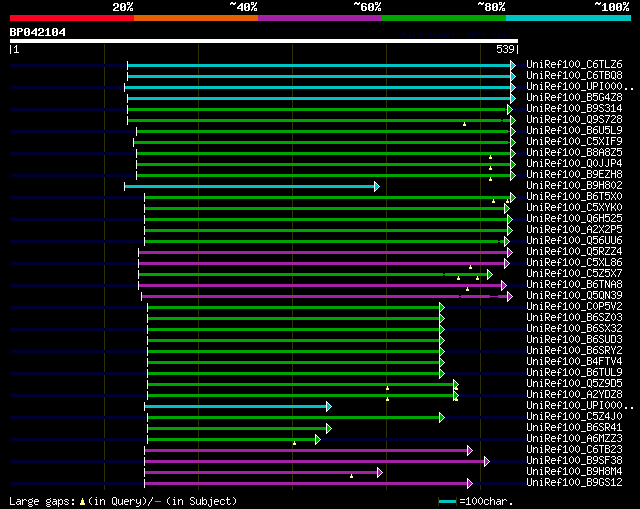
Task: Click hit label UniRef100_C5XL86
Action: tap(574, 263)
